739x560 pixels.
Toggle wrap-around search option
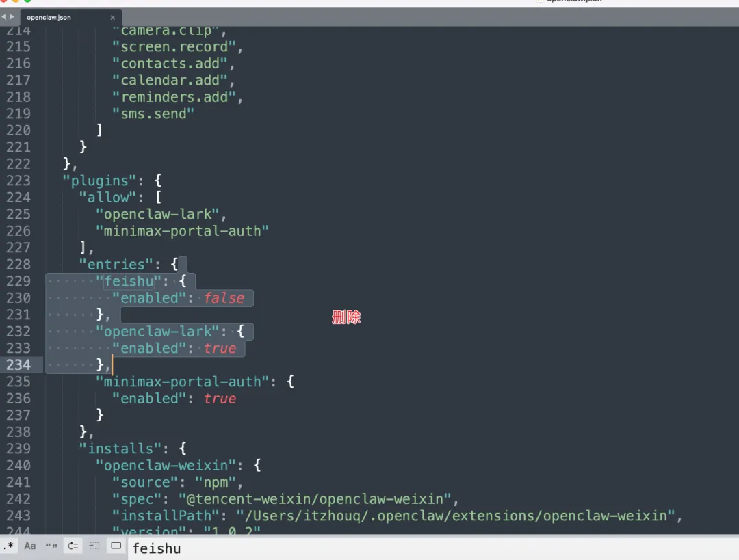(x=73, y=546)
